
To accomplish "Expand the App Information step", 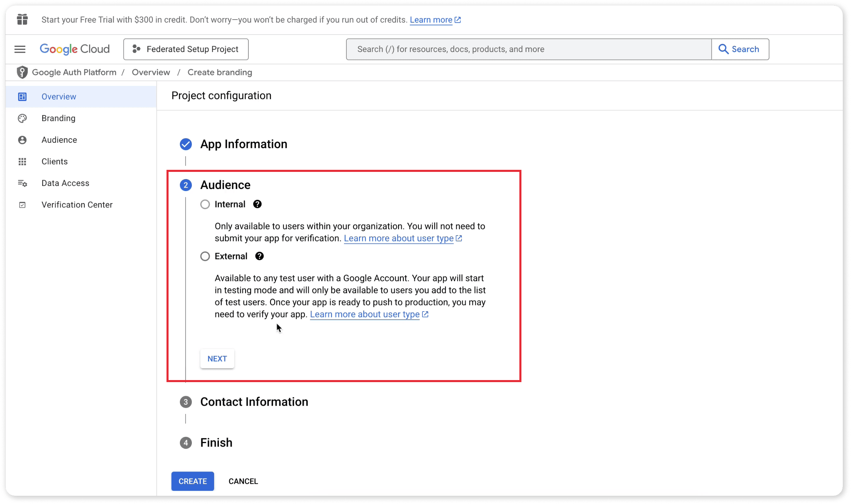I will (244, 144).
